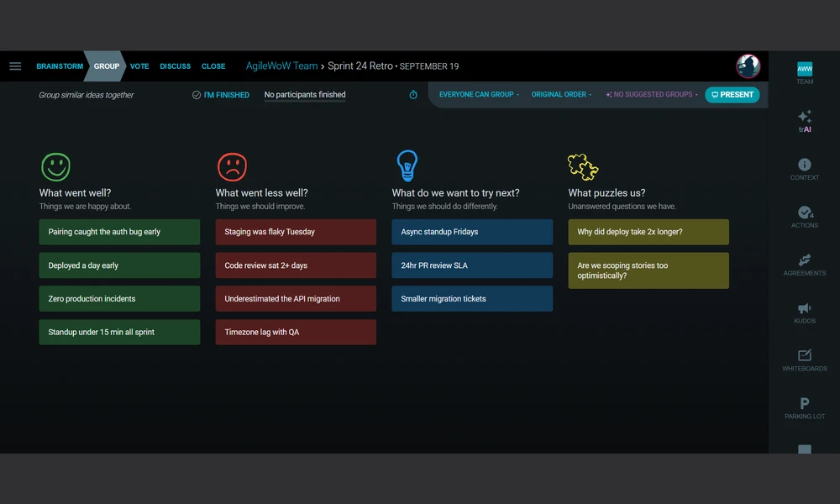This screenshot has width=840, height=504.
Task: Open the trAI assistant
Action: (804, 121)
